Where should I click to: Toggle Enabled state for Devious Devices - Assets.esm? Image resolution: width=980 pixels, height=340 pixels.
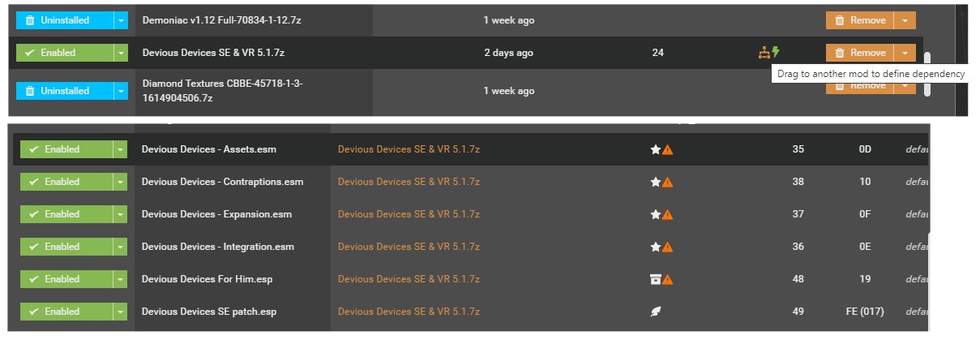point(66,149)
